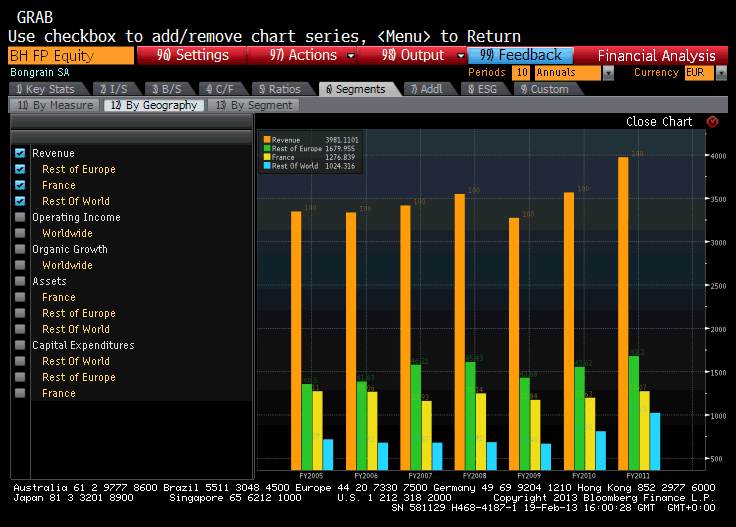Select the By Measure sub-tab
Viewport: 736px width, 527px height.
click(x=54, y=105)
